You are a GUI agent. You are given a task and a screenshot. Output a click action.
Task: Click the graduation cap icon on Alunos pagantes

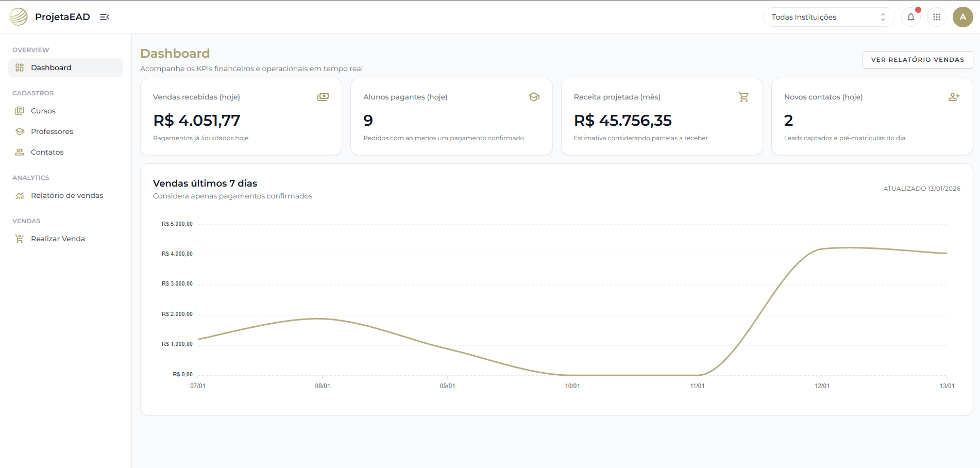tap(534, 97)
